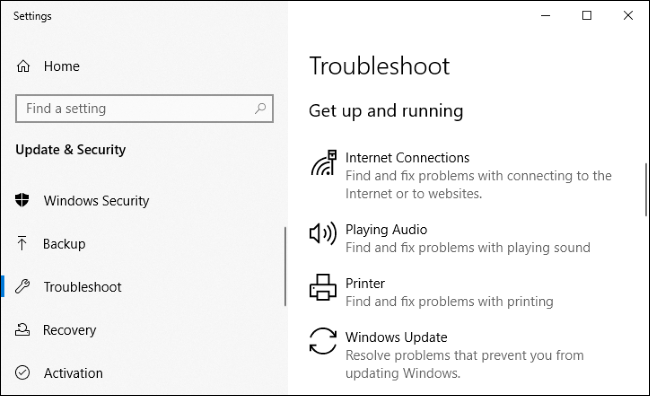Click the Recovery icon in sidebar
This screenshot has width=650, height=396.
22,330
